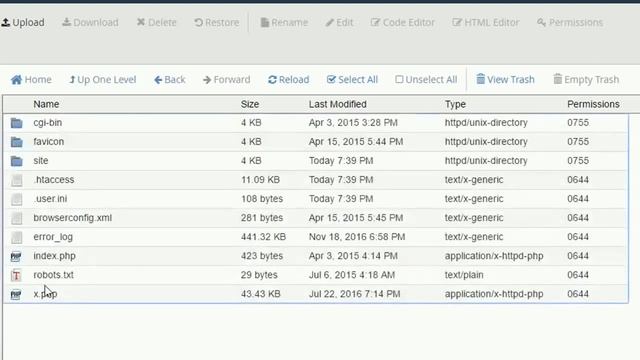Click the Edit toolbar button
640x360 pixels.
coord(339,22)
